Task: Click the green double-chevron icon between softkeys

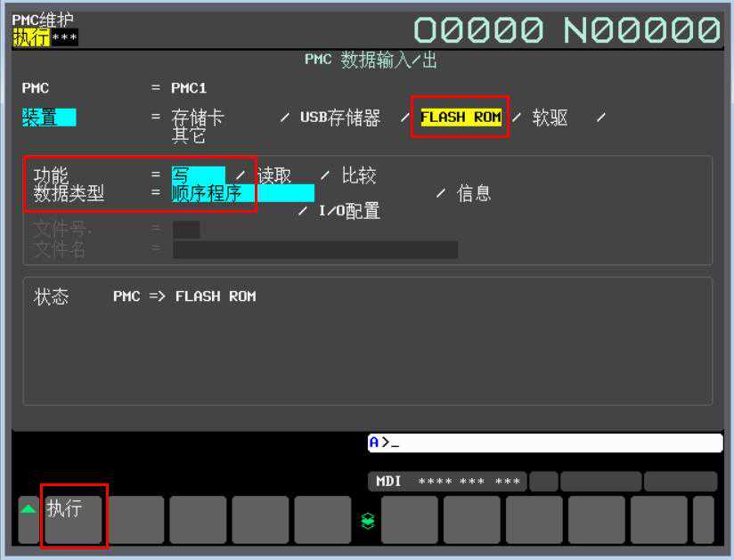Action: [x=368, y=522]
